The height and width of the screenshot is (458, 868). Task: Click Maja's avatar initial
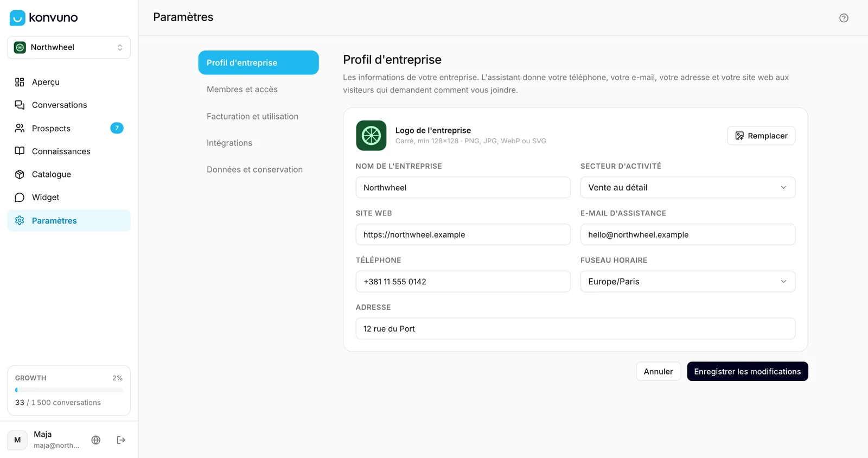coord(17,440)
